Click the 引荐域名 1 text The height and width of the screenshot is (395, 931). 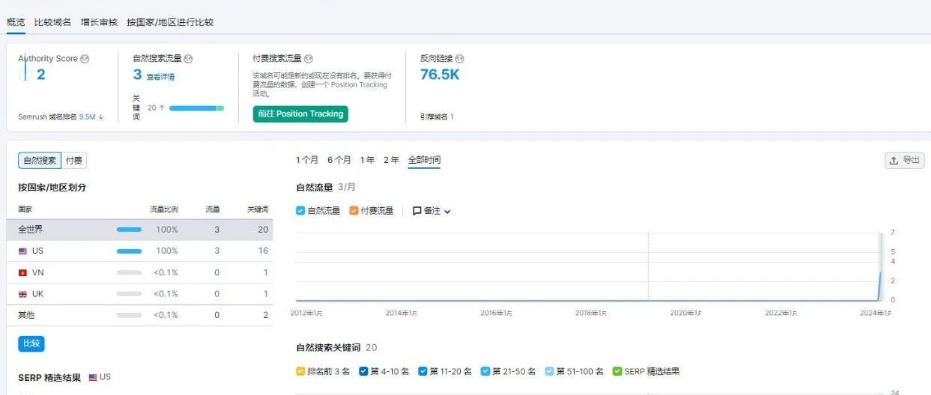pyautogui.click(x=437, y=117)
